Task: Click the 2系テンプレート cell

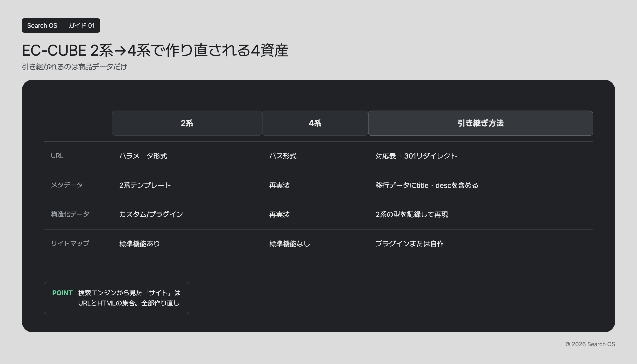Action: pos(145,185)
